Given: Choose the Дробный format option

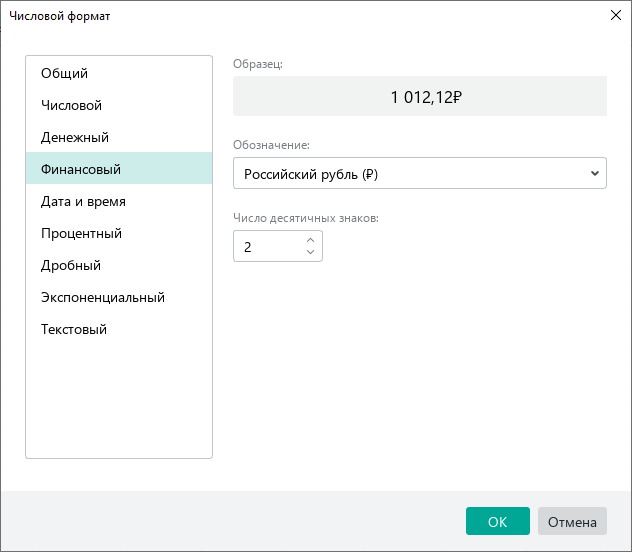Looking at the screenshot, I should [x=71, y=265].
